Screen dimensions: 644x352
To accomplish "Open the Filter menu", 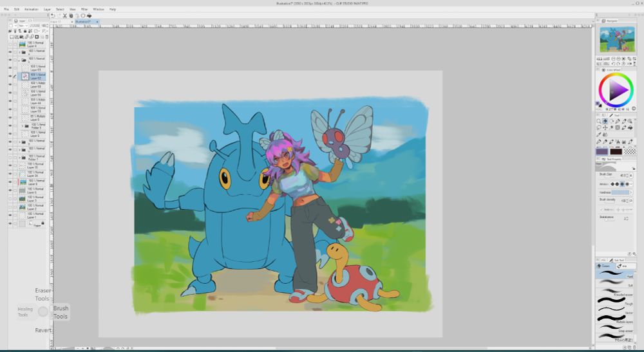I will [x=83, y=10].
